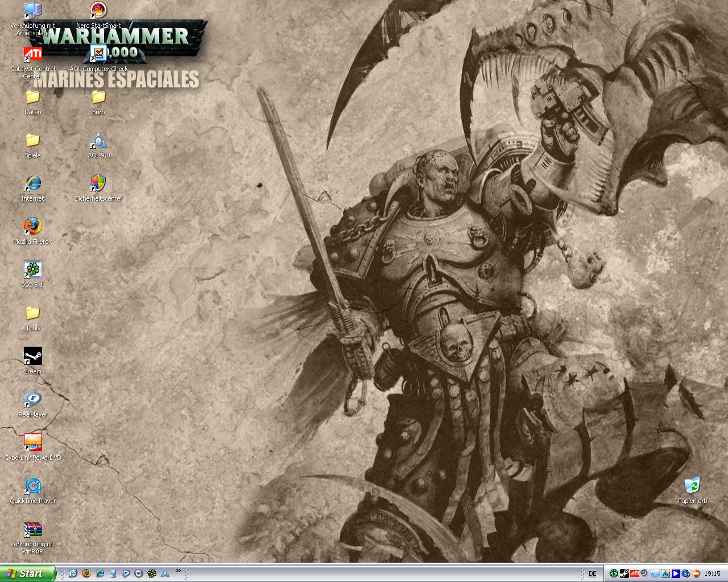This screenshot has height=582, width=728.
Task: Select the ATI Catalyst Control Center icon
Action: (32, 55)
